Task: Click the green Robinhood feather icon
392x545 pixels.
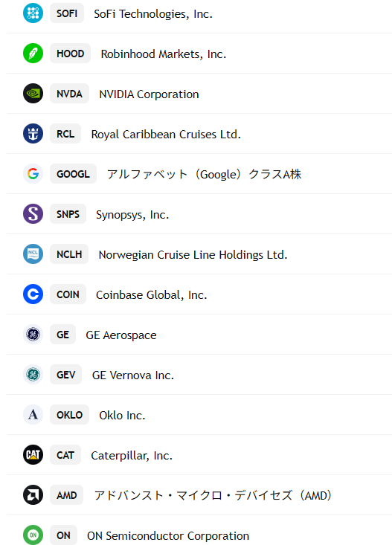Action: (x=33, y=54)
